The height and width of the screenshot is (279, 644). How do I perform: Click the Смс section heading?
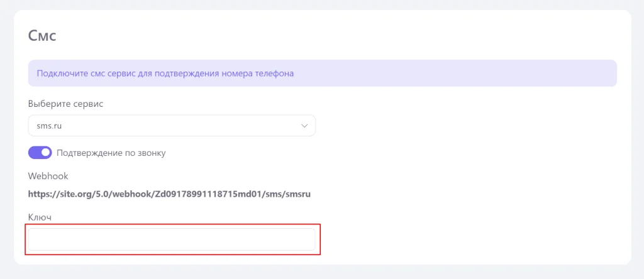tap(42, 35)
